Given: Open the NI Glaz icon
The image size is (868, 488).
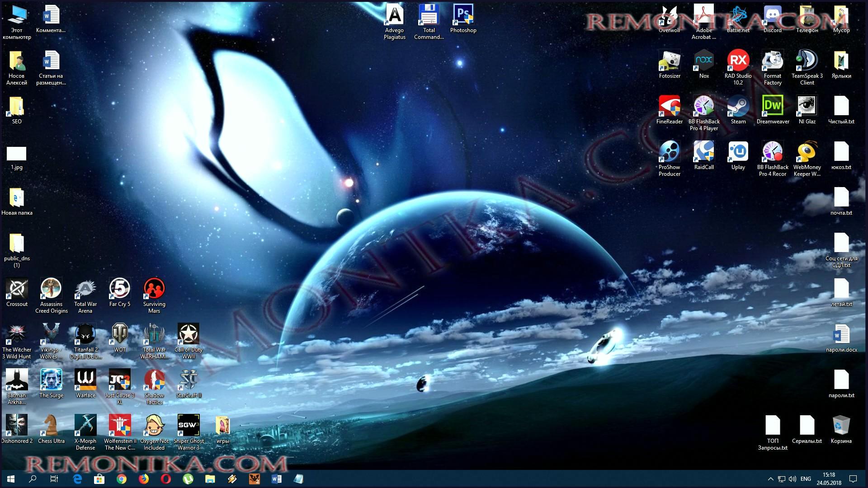Looking at the screenshot, I should coord(807,110).
